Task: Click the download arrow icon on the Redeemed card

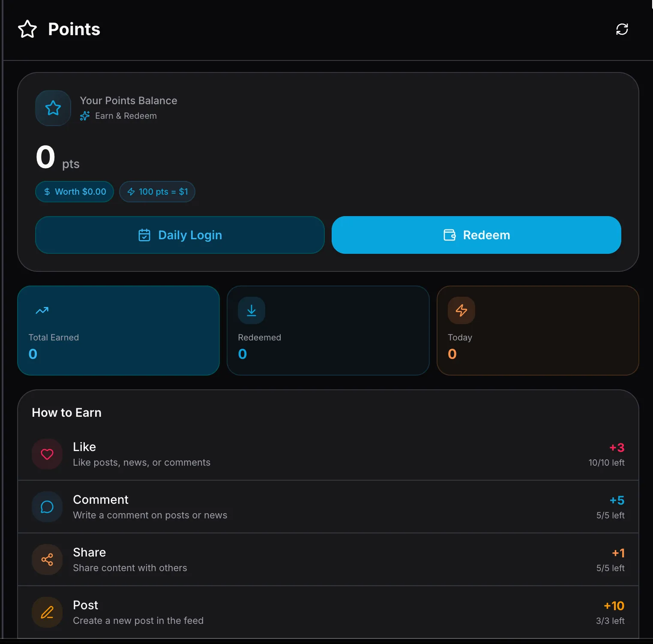Action: click(x=252, y=310)
